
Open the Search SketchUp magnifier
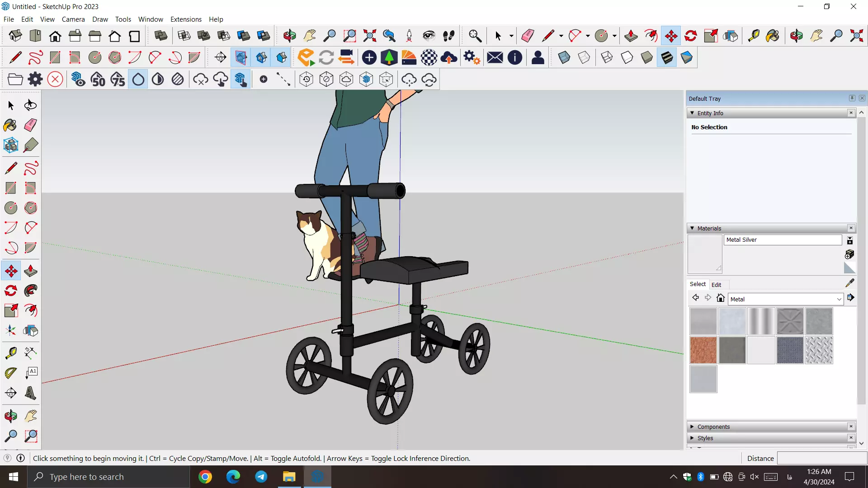475,36
